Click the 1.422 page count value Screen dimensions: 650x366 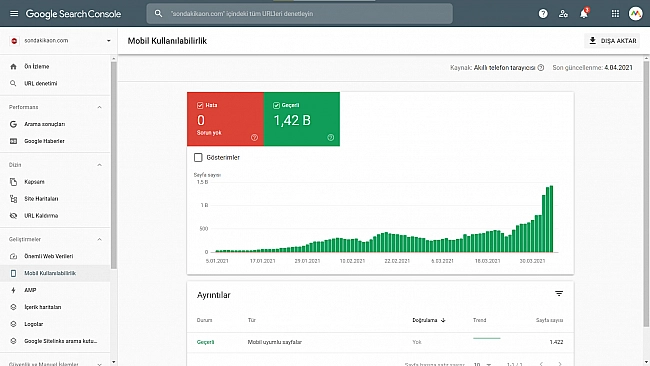pos(556,342)
